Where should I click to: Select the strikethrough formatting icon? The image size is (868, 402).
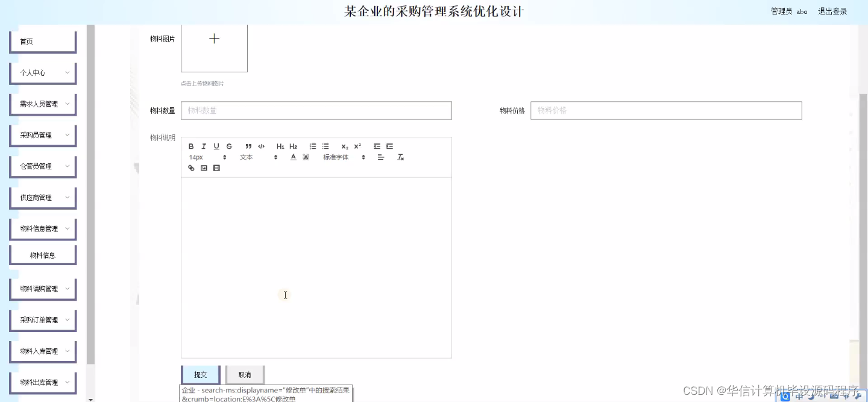[x=229, y=146]
